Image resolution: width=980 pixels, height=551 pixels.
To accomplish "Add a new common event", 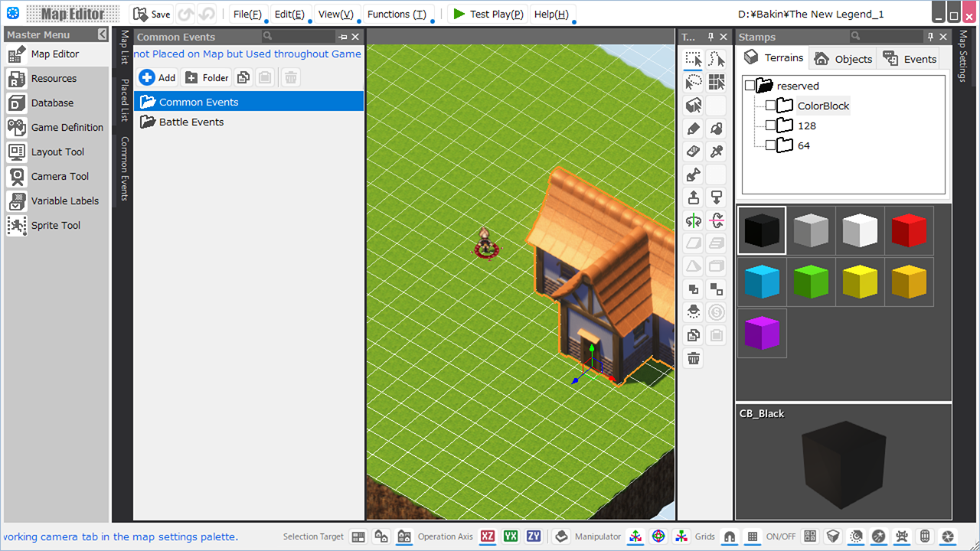I will pyautogui.click(x=158, y=77).
